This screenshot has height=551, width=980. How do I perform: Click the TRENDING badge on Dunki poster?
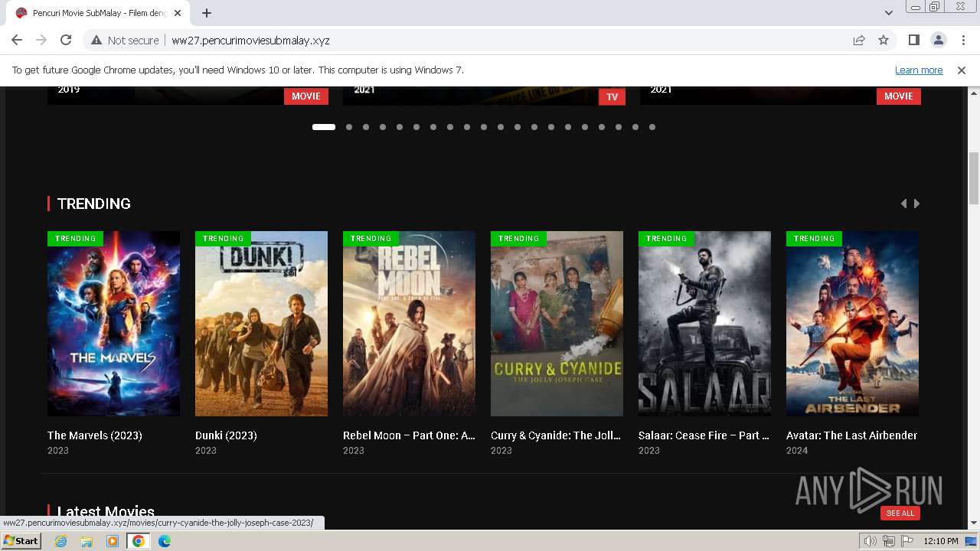[x=223, y=239]
